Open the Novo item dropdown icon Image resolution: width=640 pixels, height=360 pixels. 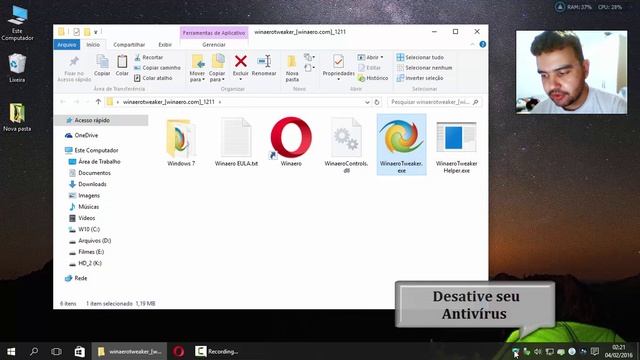tap(309, 57)
